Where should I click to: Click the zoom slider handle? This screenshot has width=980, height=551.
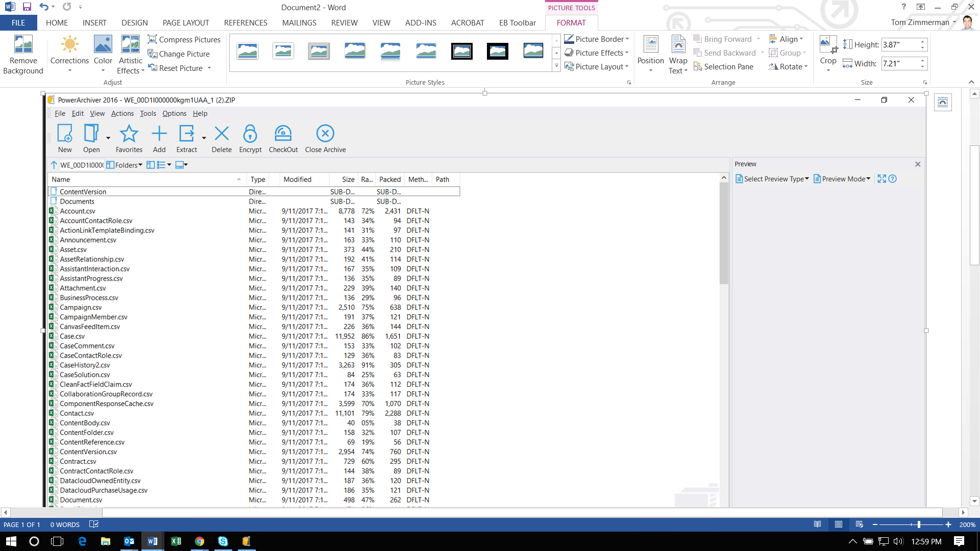919,524
